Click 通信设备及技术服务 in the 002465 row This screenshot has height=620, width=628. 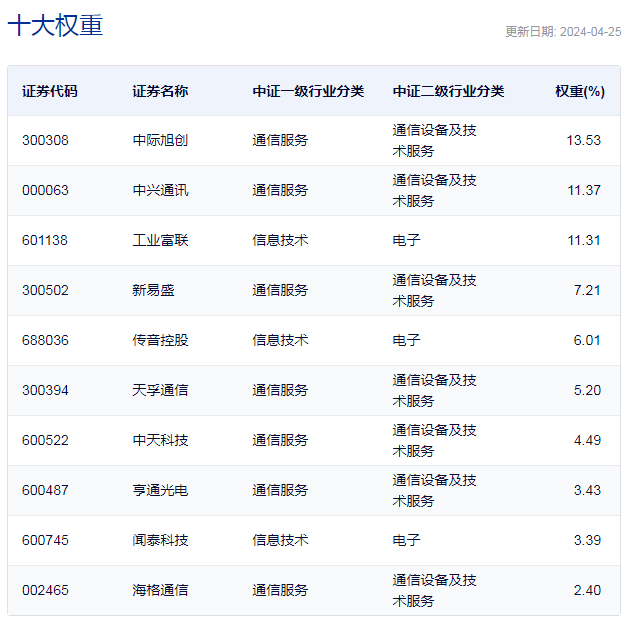(434, 591)
